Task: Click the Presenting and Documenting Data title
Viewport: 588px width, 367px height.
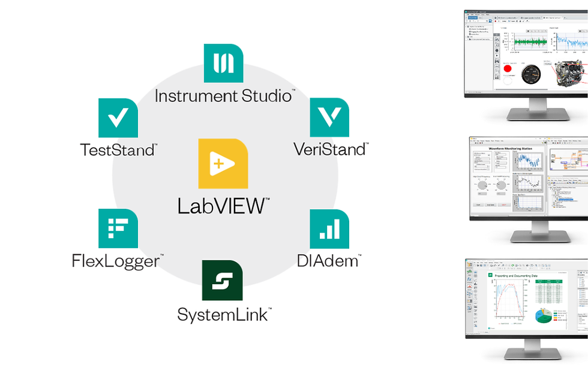Action: 515,275
